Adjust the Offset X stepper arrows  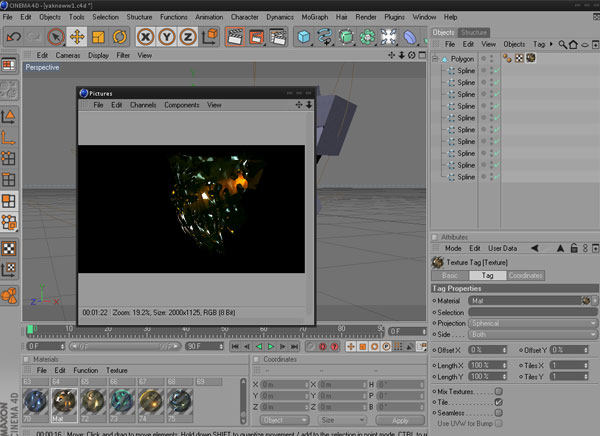point(504,350)
